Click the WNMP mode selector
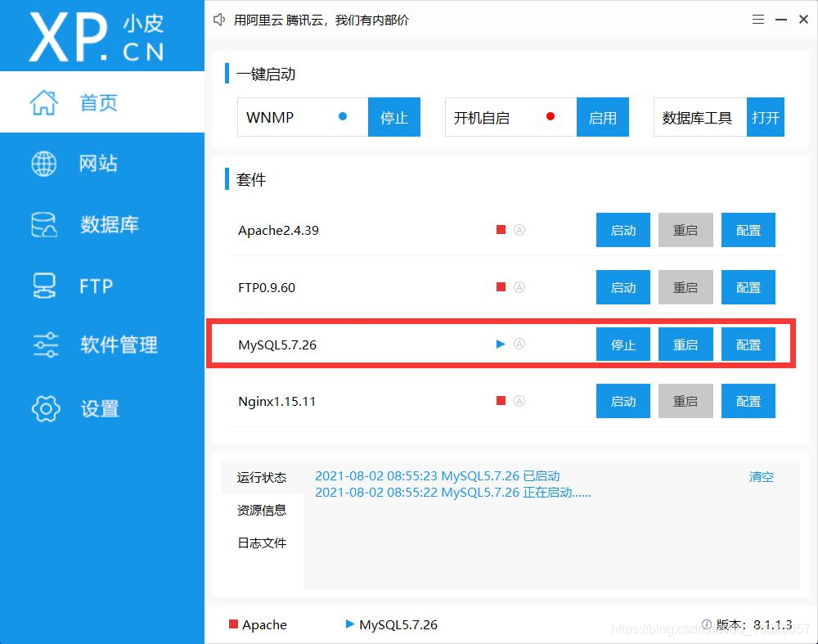The height and width of the screenshot is (644, 818). pyautogui.click(x=302, y=117)
